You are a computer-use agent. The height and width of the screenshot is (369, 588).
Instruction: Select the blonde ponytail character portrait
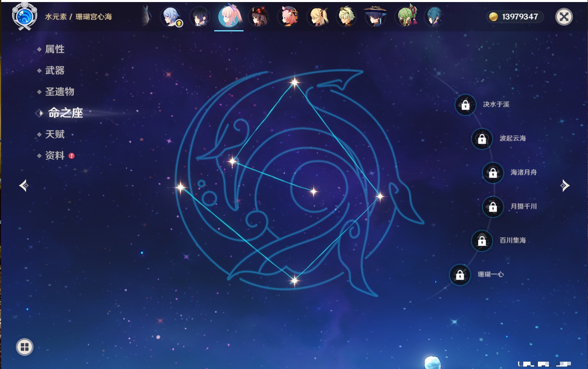pos(317,17)
